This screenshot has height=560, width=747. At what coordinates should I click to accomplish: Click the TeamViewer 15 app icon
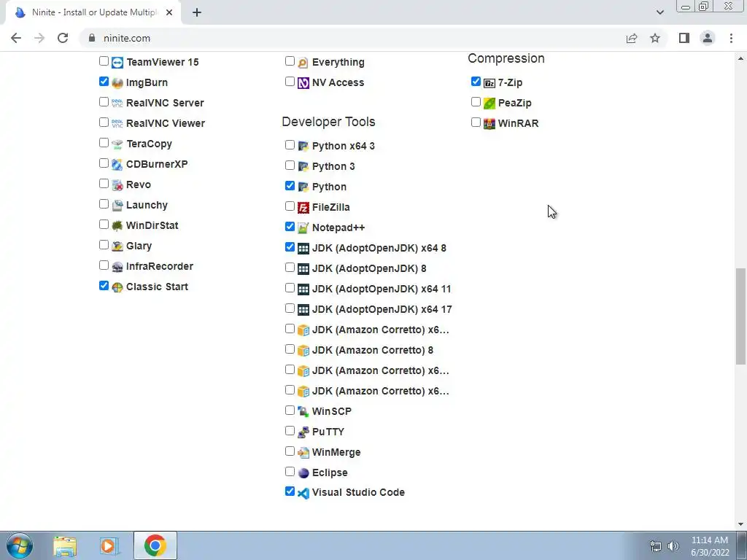pos(117,63)
